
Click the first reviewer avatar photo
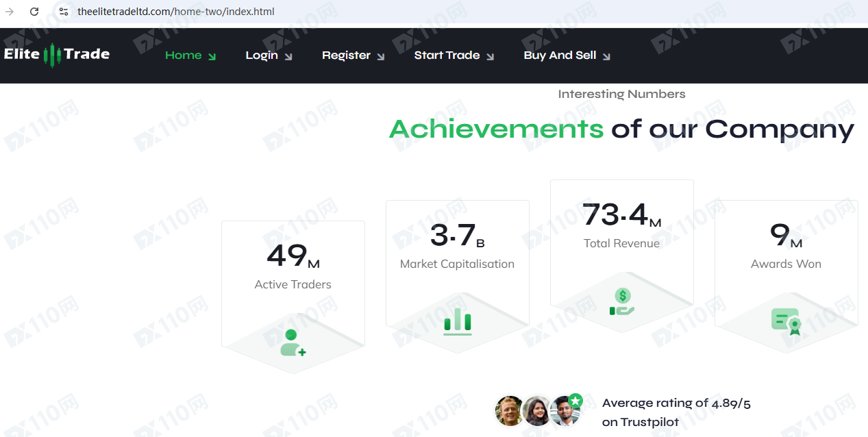[509, 411]
